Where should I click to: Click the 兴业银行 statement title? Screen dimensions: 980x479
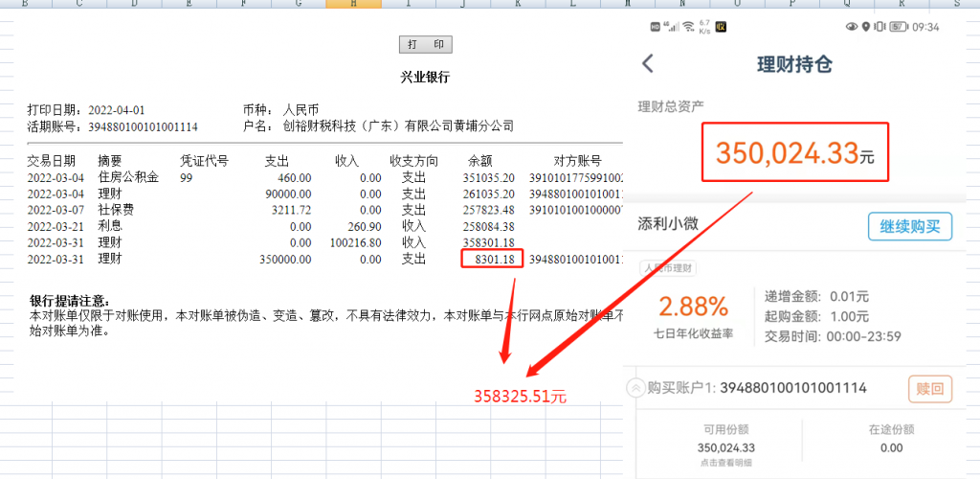425,79
